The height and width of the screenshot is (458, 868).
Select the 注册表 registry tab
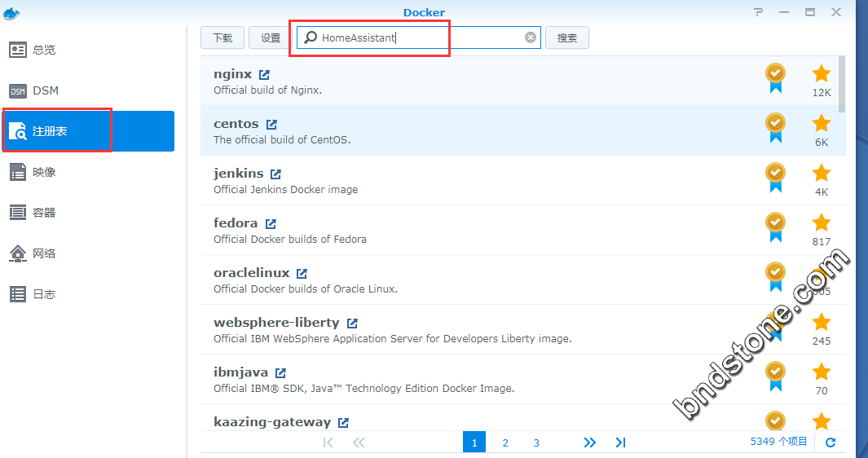click(x=89, y=131)
